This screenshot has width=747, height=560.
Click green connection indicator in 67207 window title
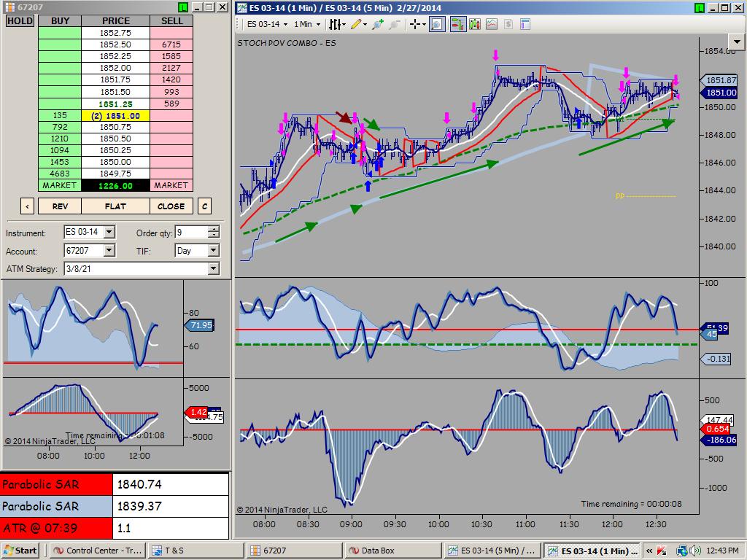click(x=183, y=7)
